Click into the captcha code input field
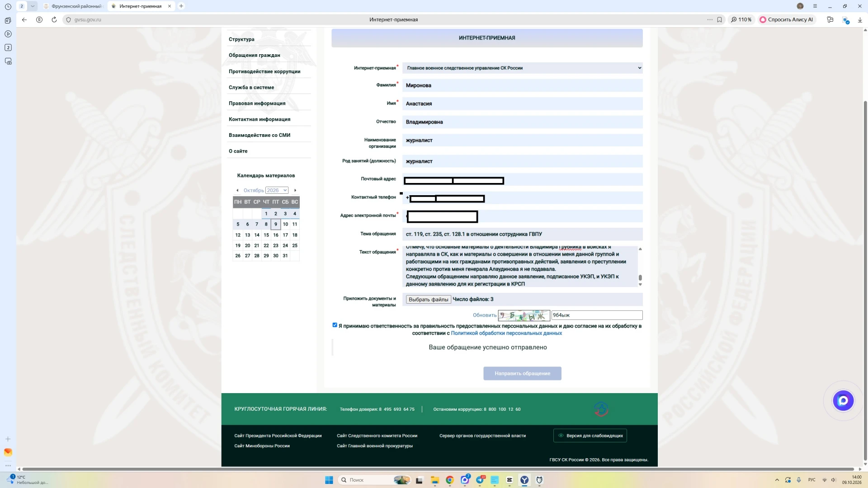Screen dimensions: 868x488 [597, 315]
